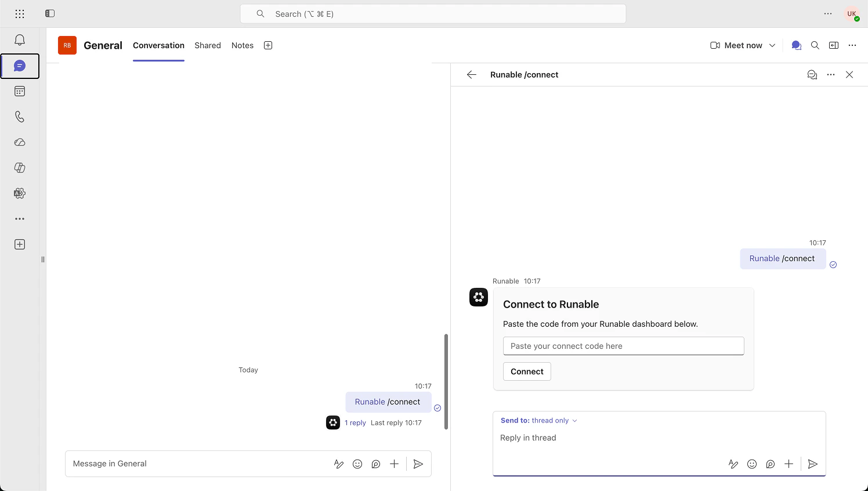868x491 pixels.
Task: Expand the Meet now dropdown arrow
Action: 772,45
